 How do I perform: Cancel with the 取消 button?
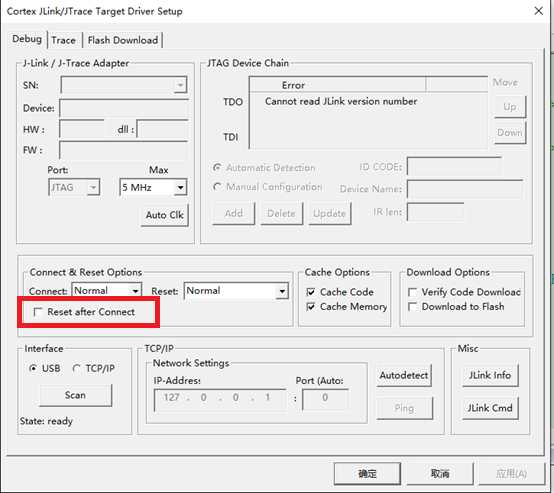pos(440,474)
